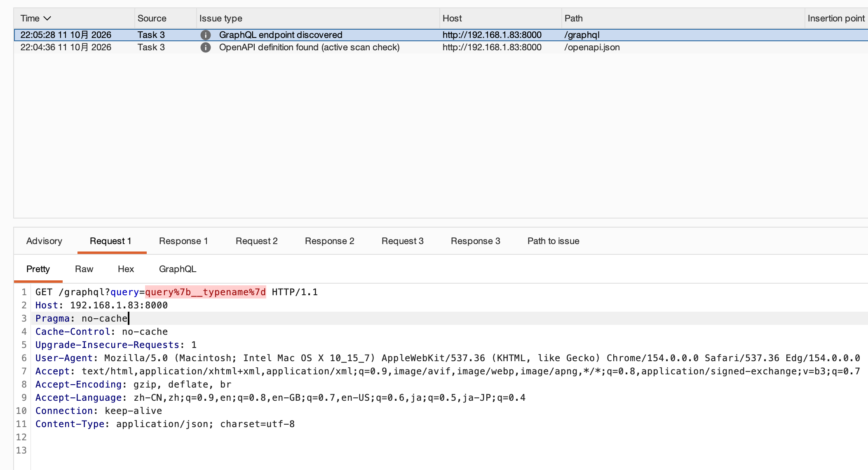The height and width of the screenshot is (470, 868).
Task: Select the Raw view tab
Action: 84,269
